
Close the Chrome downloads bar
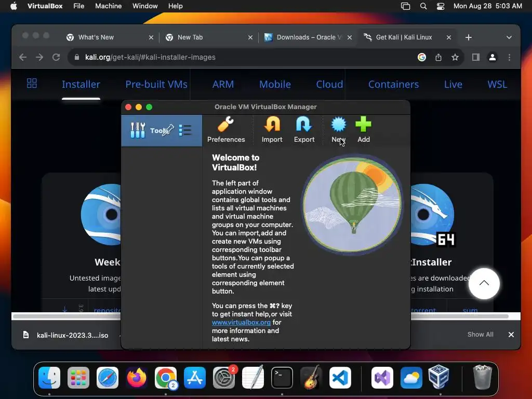(x=511, y=335)
